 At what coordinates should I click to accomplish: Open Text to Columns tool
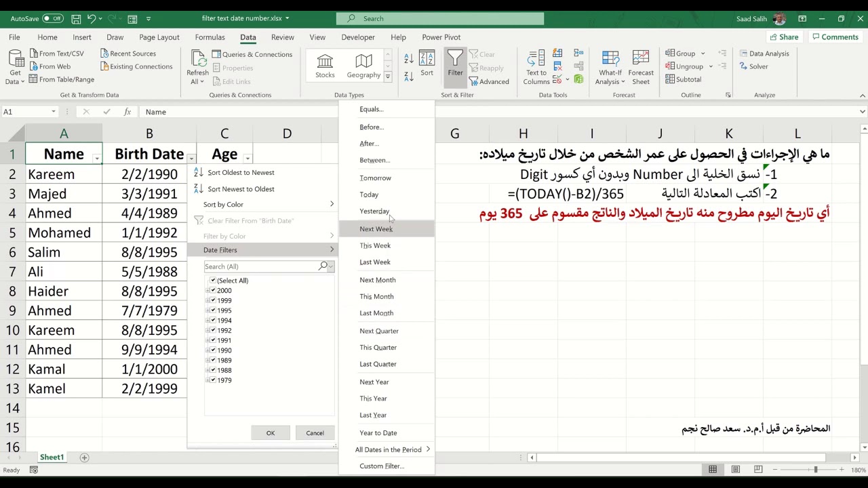[x=536, y=67]
